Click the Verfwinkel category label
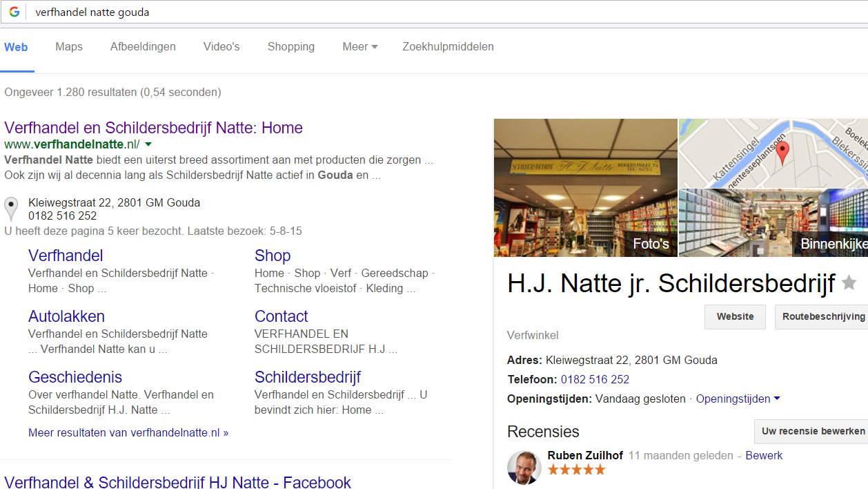The image size is (868, 489). point(533,335)
